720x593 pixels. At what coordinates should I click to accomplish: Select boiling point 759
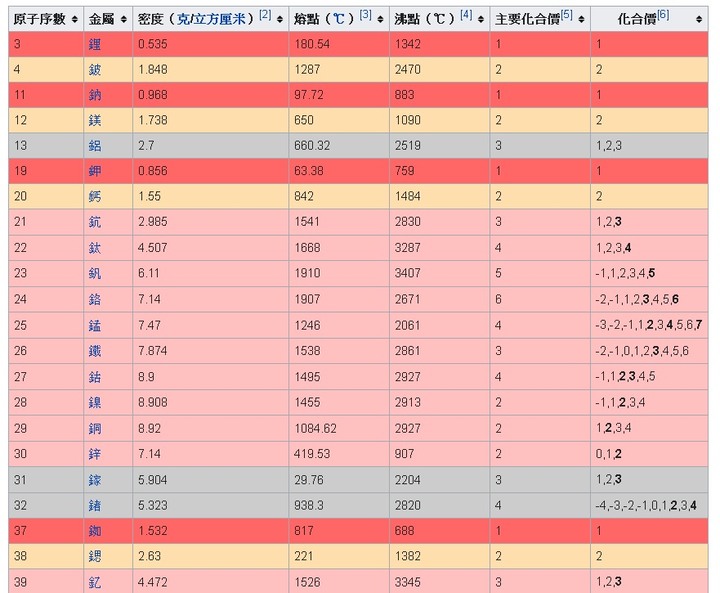point(404,170)
